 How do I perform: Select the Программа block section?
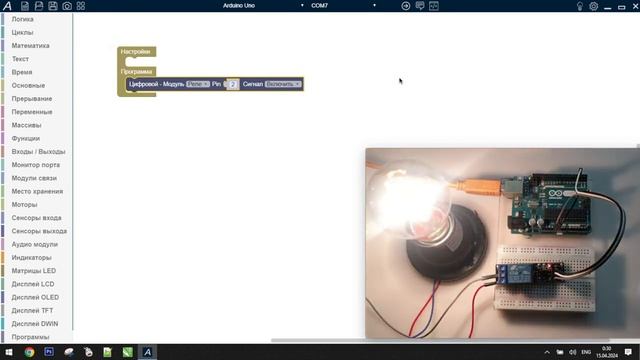(x=136, y=71)
